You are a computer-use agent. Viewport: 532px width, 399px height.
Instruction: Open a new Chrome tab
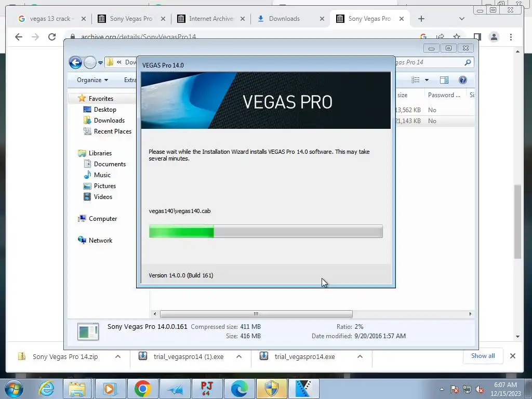click(x=421, y=19)
